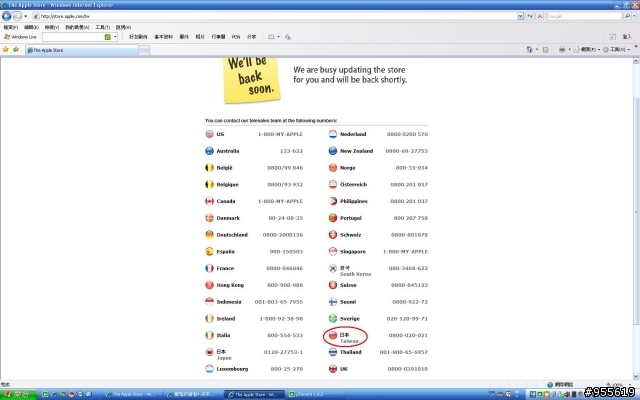640x400 pixels.
Task: Click the Windows Live search input field
Action: pos(73,37)
